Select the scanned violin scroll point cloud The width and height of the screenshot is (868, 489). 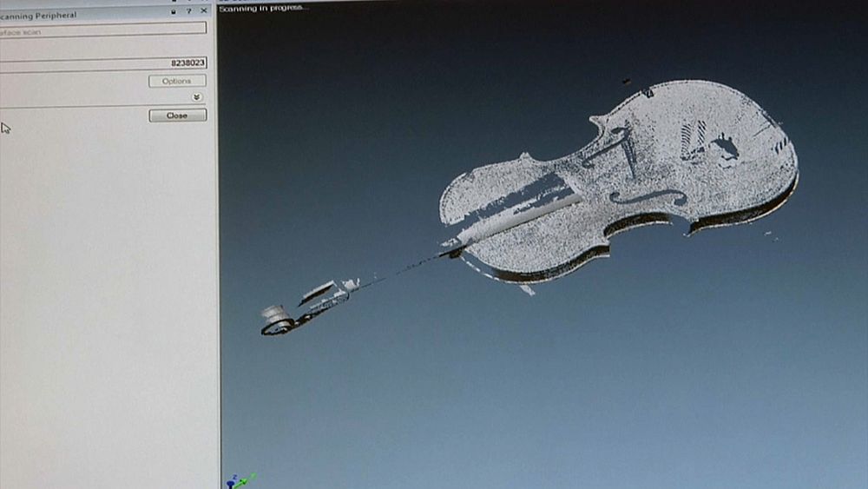tap(279, 320)
